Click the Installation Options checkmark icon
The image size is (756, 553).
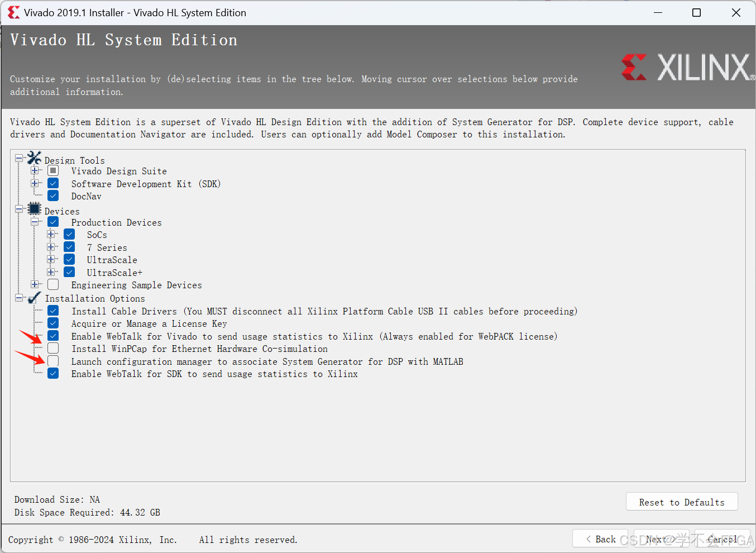click(x=35, y=298)
